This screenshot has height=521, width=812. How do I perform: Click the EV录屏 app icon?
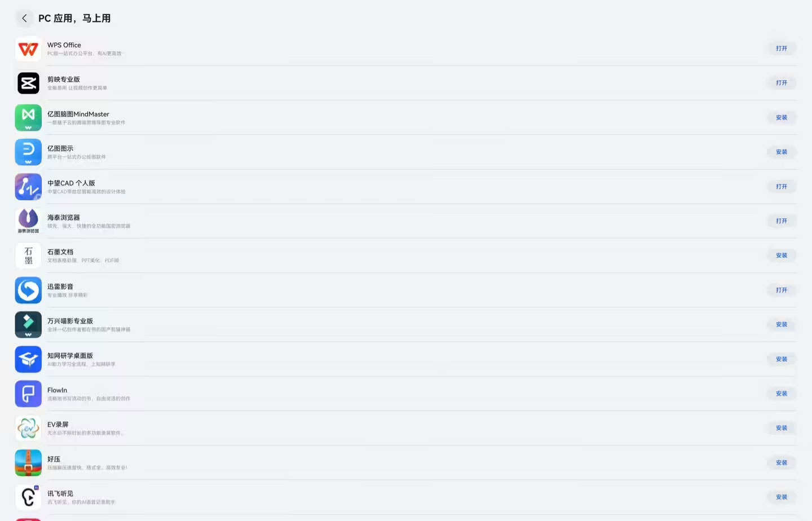(x=28, y=429)
